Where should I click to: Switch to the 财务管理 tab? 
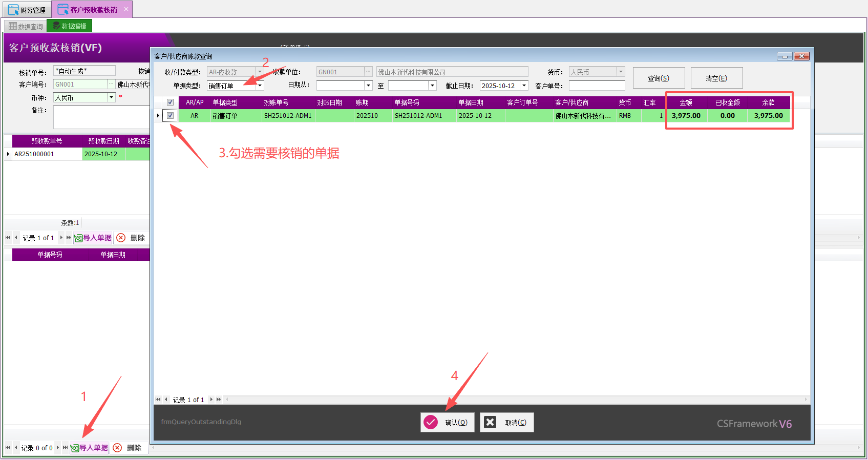pyautogui.click(x=27, y=10)
